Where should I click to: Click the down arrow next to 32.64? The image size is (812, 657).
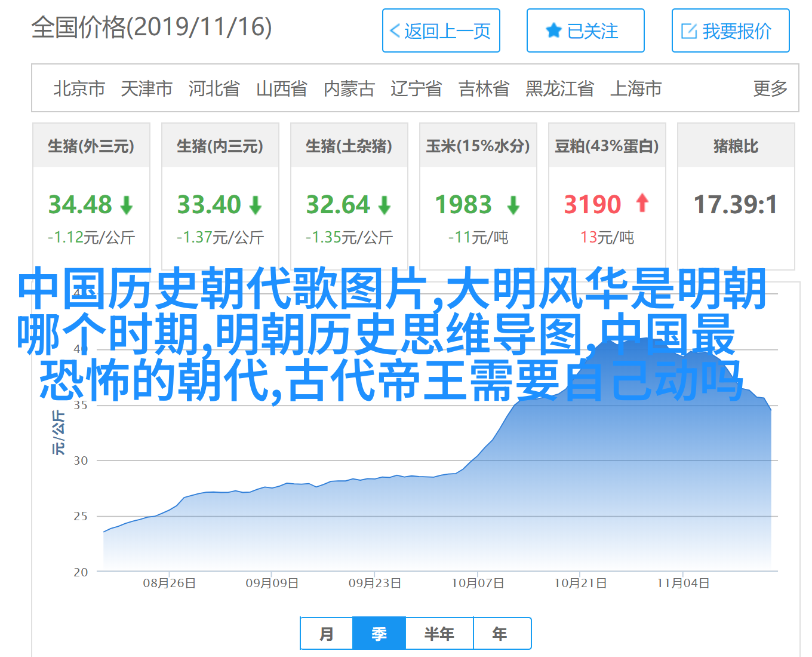click(385, 205)
